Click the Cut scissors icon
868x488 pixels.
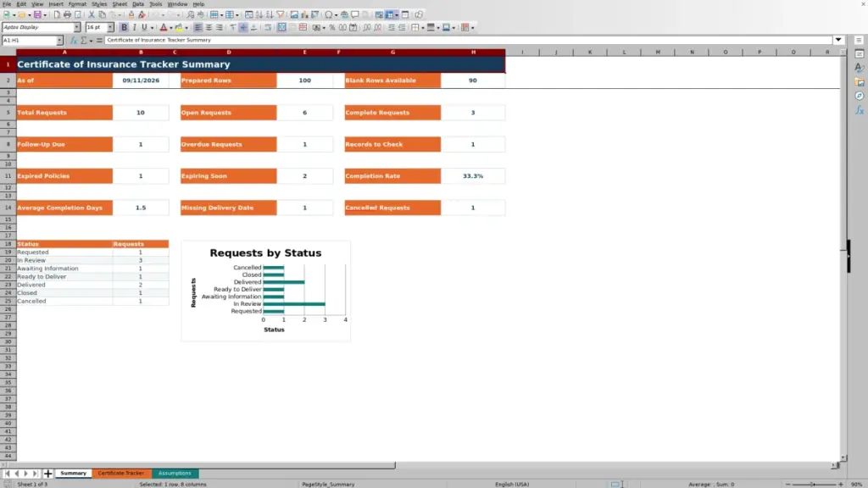pyautogui.click(x=92, y=14)
